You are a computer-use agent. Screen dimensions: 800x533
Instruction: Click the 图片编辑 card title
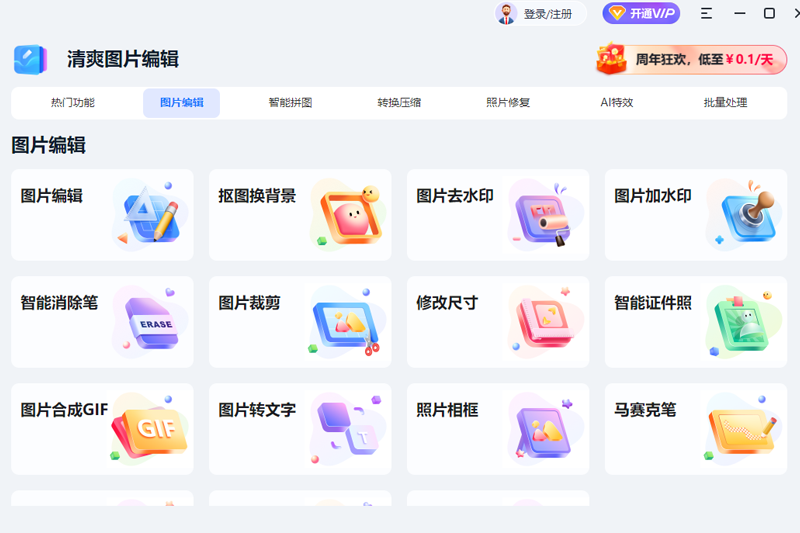coord(52,196)
